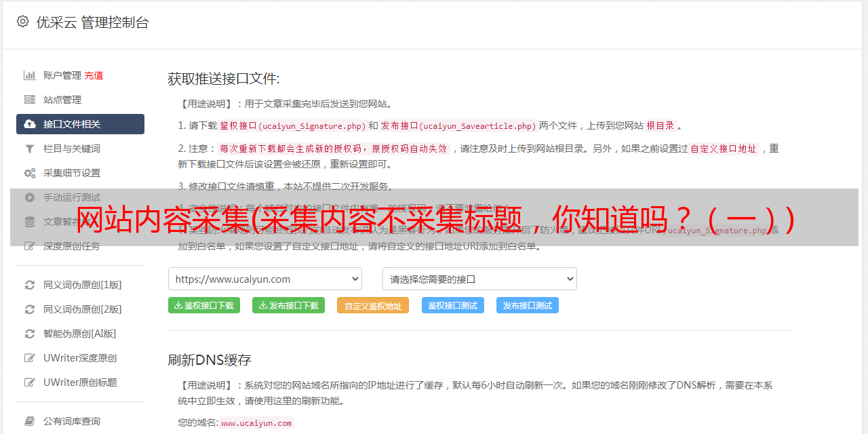Click the edit icon for UWriter深度原创
The height and width of the screenshot is (434, 868).
[x=30, y=358]
